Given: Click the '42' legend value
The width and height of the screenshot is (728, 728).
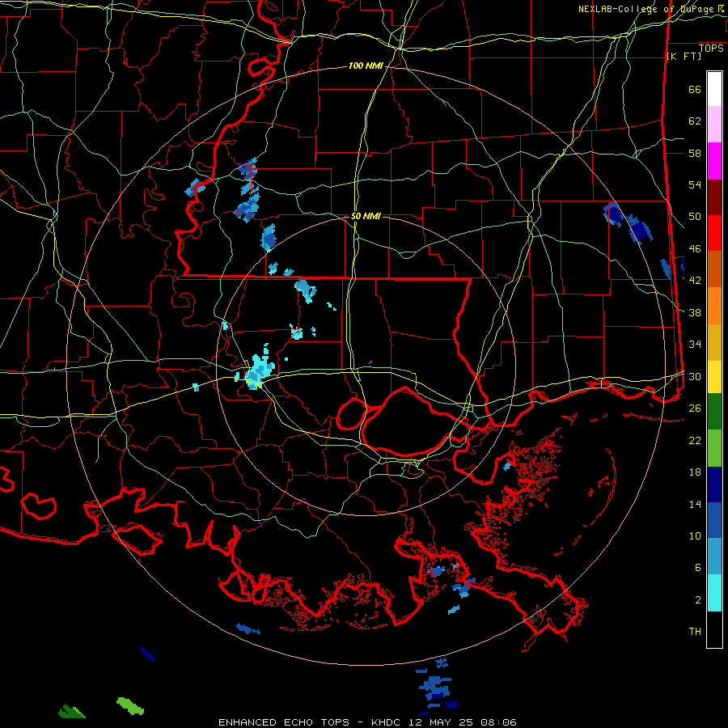Looking at the screenshot, I should 695,281.
